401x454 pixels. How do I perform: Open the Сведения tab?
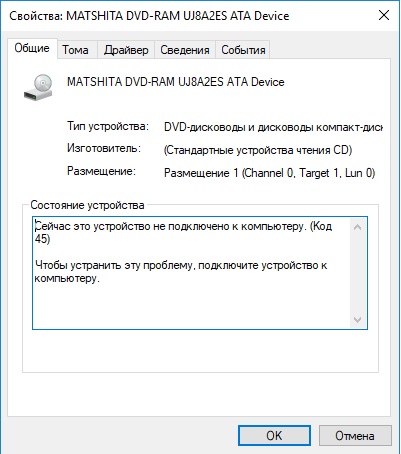click(x=185, y=50)
